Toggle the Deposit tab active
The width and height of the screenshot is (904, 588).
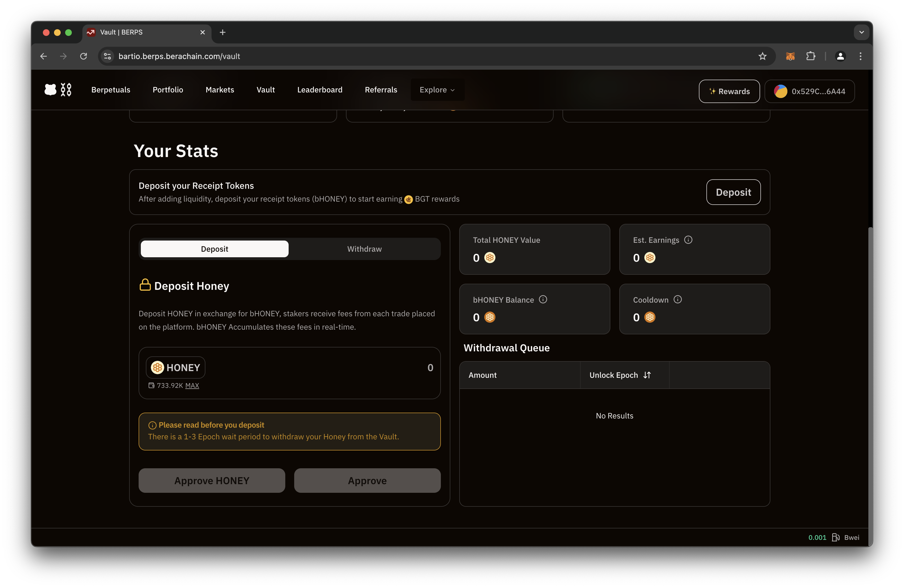point(214,249)
